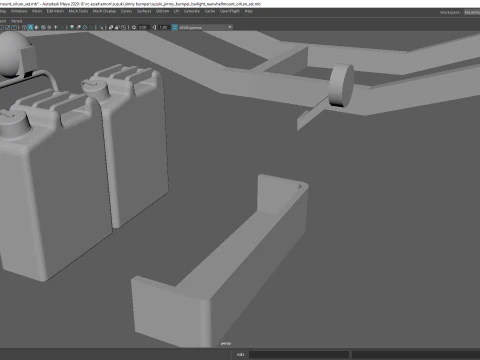Viewport: 480px width, 360px height.
Task: Open the Cache menu
Action: [210, 11]
